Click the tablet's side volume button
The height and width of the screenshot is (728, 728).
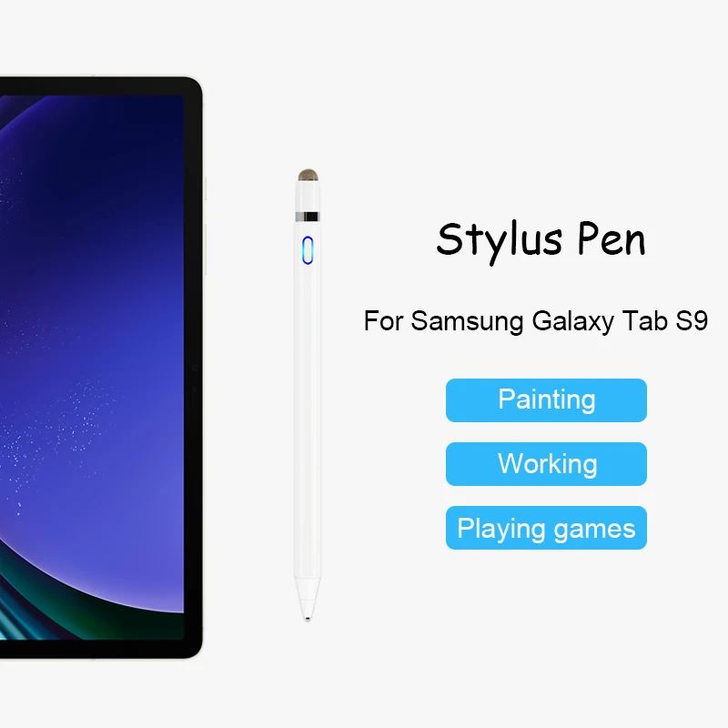click(205, 248)
